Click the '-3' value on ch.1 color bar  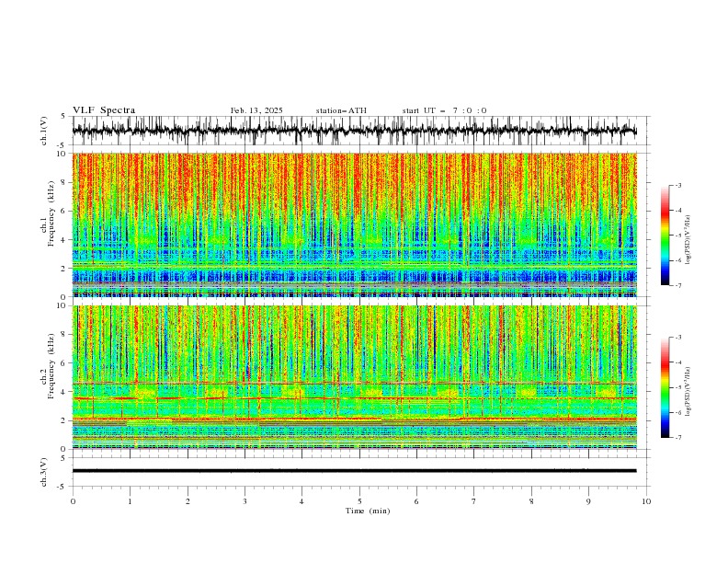(678, 185)
